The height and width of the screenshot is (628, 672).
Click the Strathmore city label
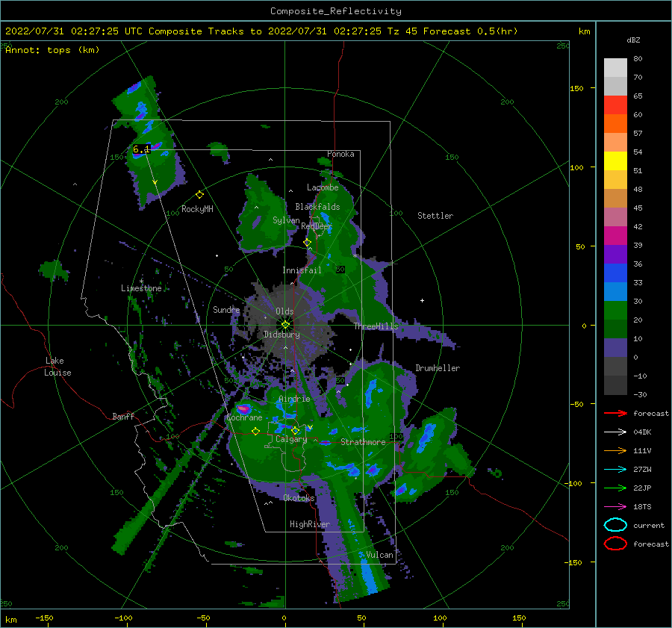coord(363,442)
